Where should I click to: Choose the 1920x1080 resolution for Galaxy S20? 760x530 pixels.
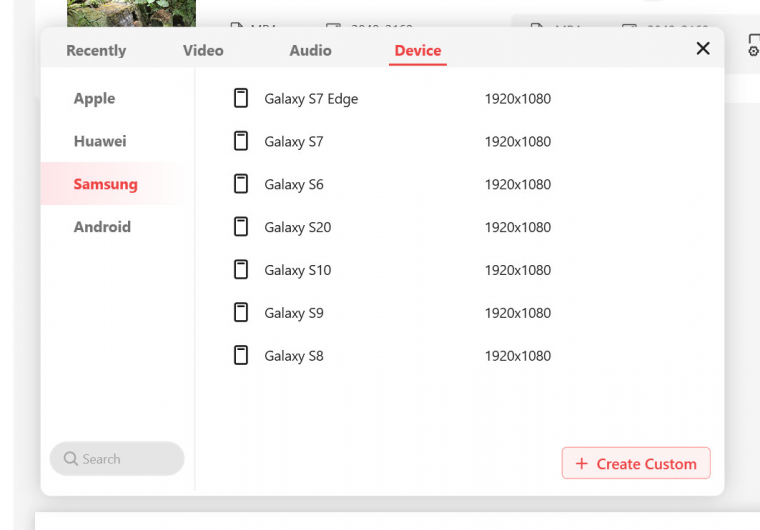[517, 227]
